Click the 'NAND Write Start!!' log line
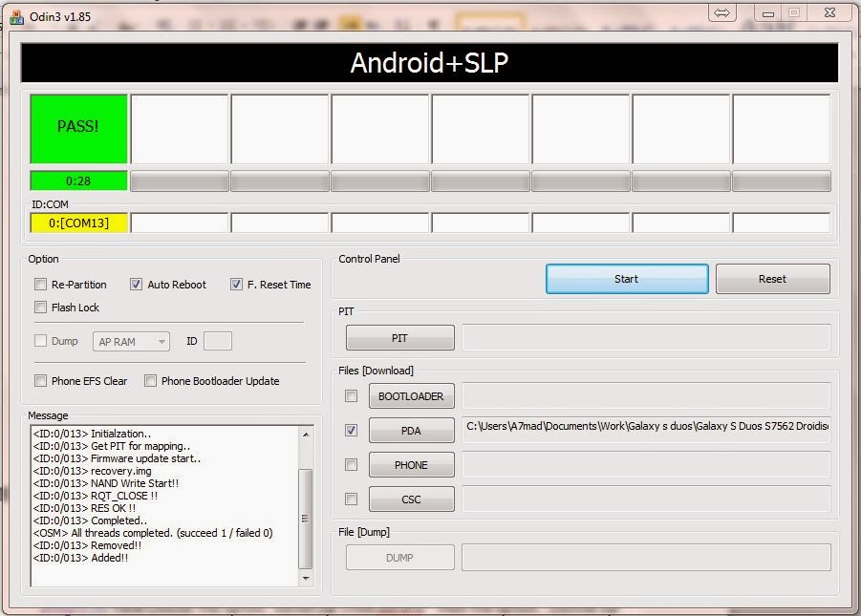Viewport: 861px width, 616px height. 105,483
